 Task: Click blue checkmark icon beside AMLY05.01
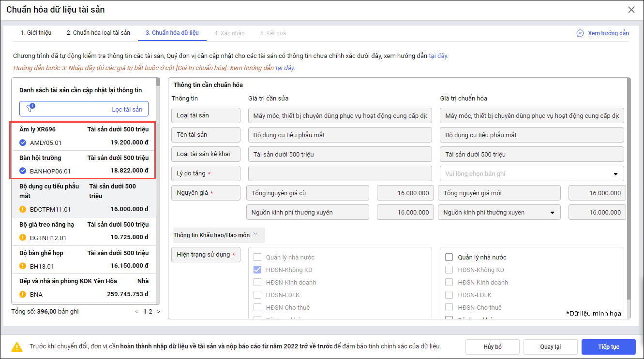pos(23,143)
